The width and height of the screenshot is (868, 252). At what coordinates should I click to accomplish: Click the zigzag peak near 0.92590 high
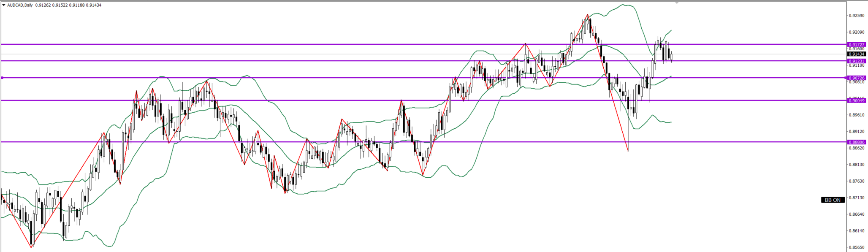point(587,15)
